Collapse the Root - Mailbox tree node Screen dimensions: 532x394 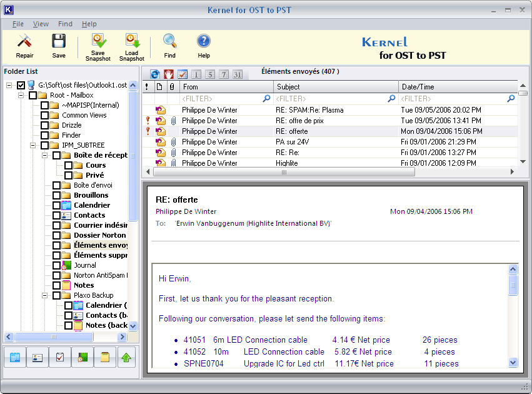[x=21, y=95]
